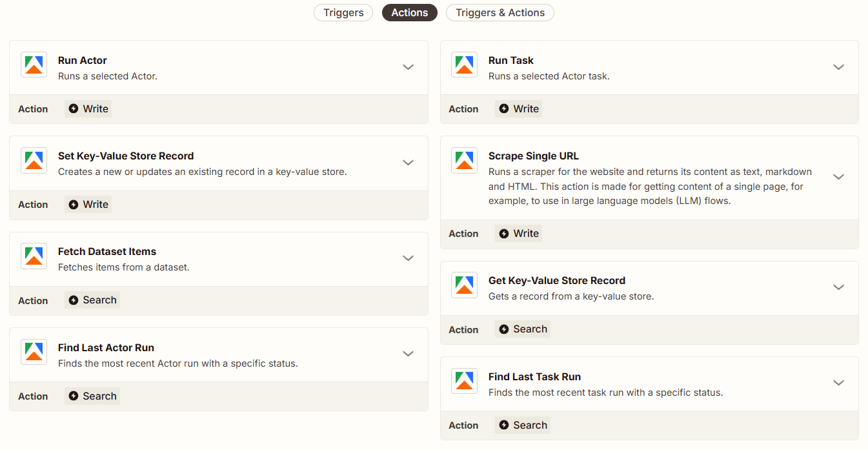Open the Triggers & Actions tab
868x450 pixels.
click(x=500, y=12)
